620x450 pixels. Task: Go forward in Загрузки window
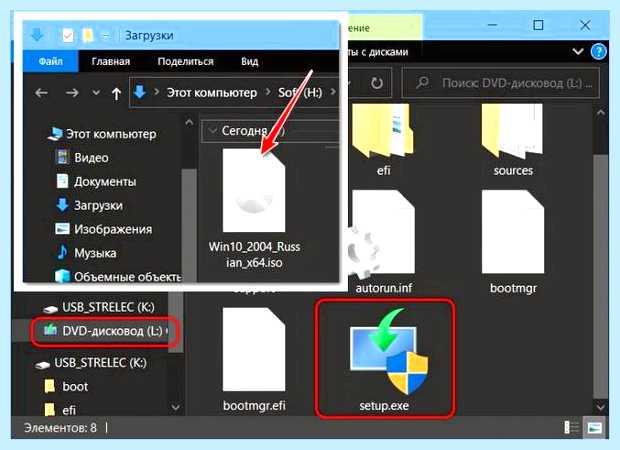[72, 93]
